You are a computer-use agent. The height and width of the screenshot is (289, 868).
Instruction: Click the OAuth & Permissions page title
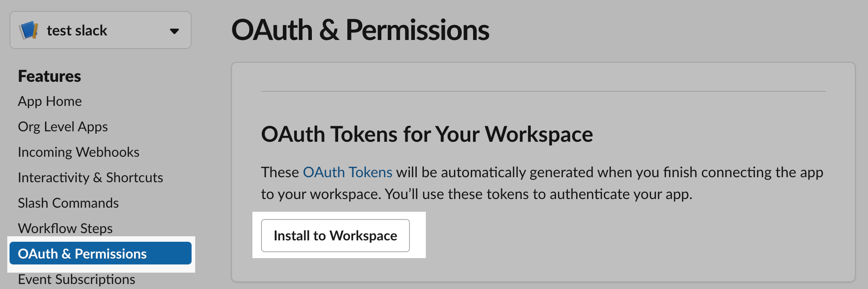point(361,30)
